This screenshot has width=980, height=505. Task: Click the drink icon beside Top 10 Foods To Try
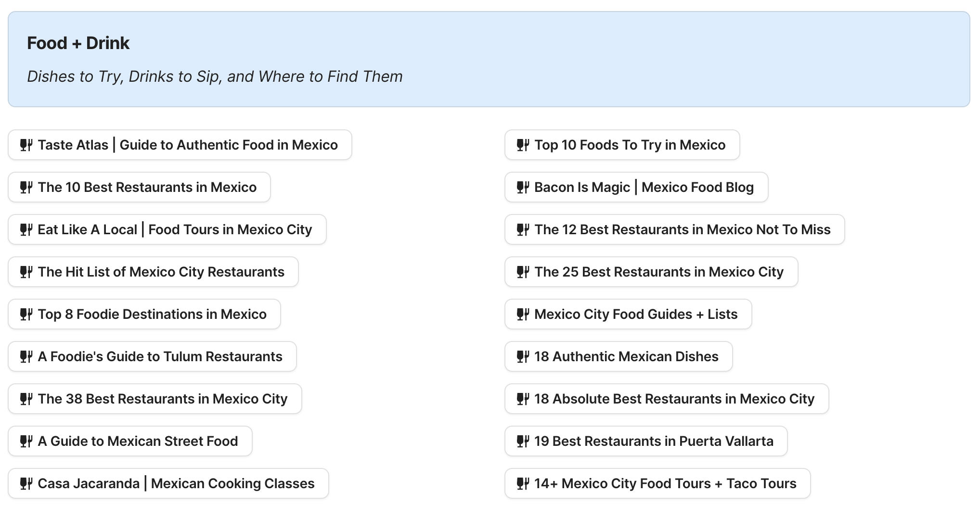coord(523,145)
